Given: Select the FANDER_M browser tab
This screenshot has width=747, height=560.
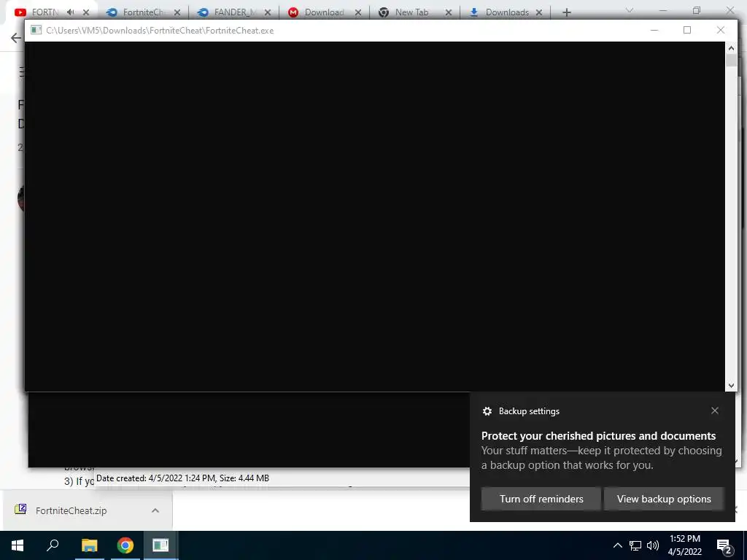Looking at the screenshot, I should point(234,12).
